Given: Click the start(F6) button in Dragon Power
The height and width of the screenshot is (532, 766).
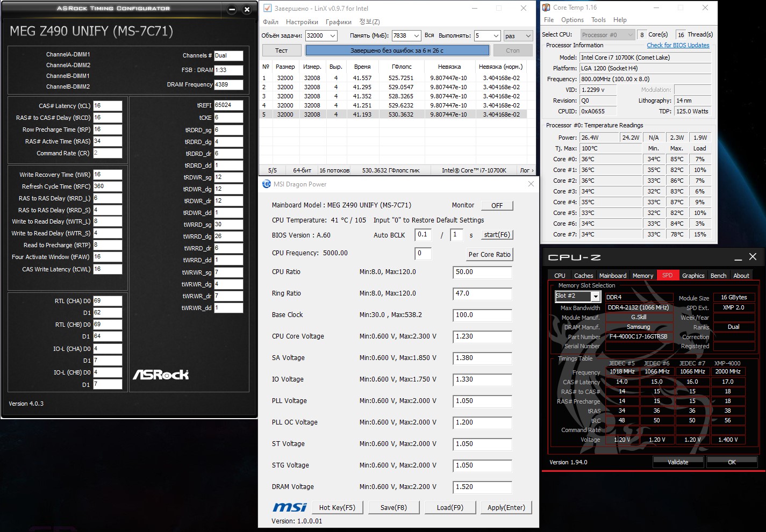Looking at the screenshot, I should pyautogui.click(x=497, y=235).
